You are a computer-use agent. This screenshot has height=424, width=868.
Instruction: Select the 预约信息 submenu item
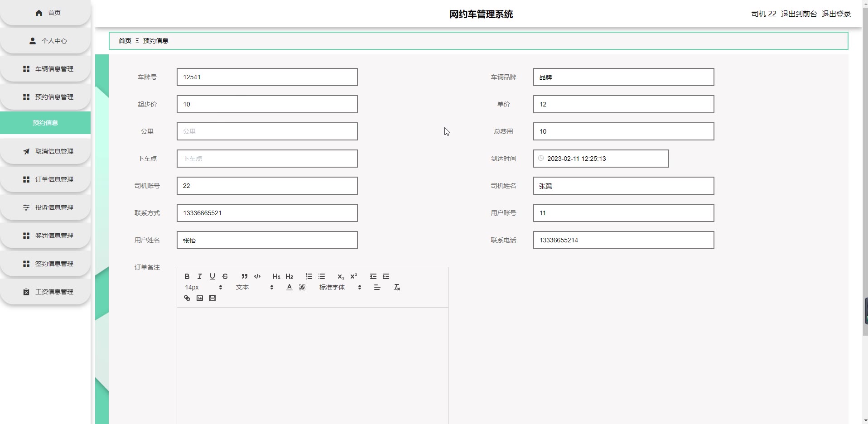point(45,123)
